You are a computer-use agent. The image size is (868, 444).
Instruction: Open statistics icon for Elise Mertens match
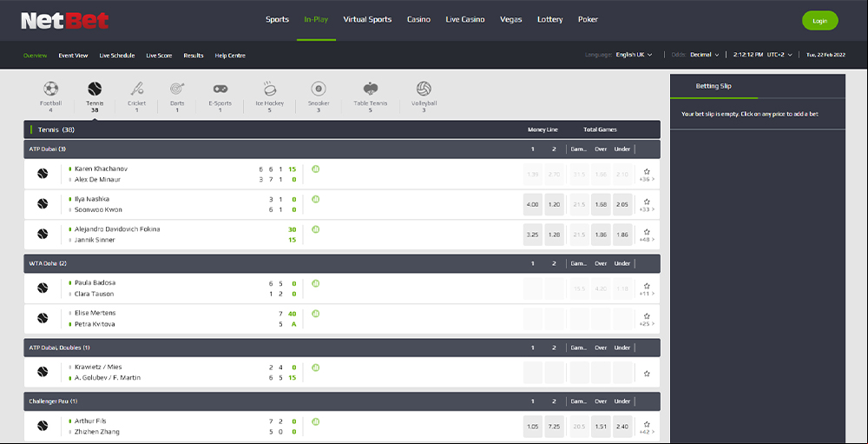click(316, 313)
